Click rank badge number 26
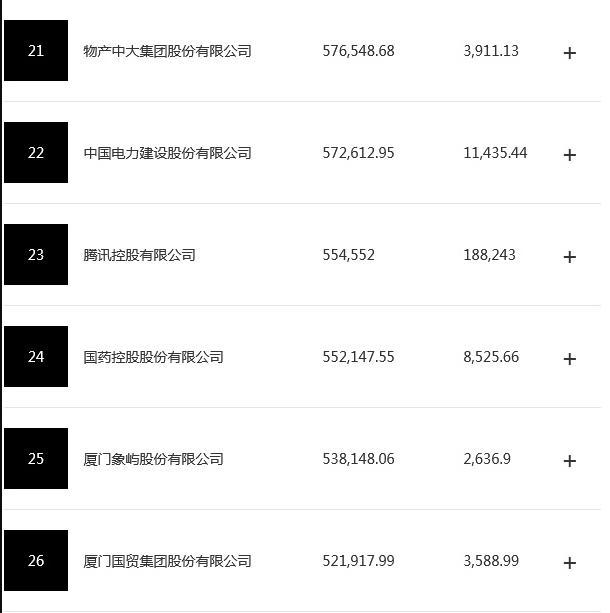This screenshot has width=610, height=613. pyautogui.click(x=36, y=561)
